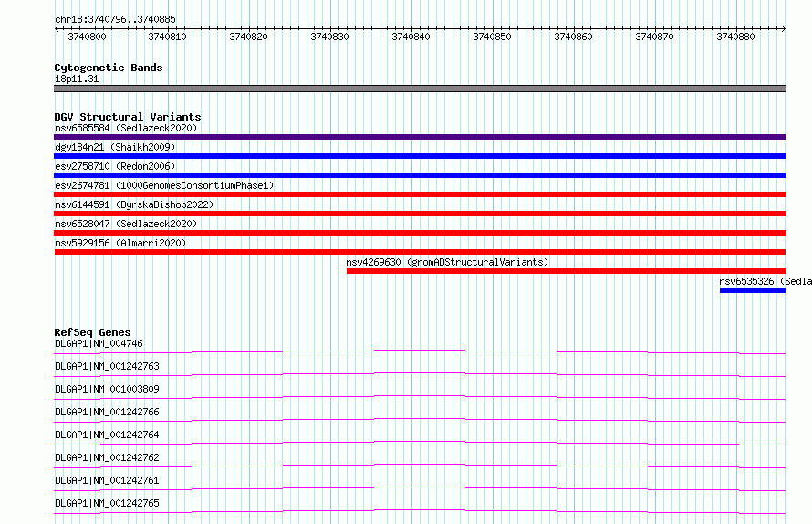The image size is (812, 524).
Task: Click the right arrowhead of the coordinate ruler
Action: [x=784, y=29]
